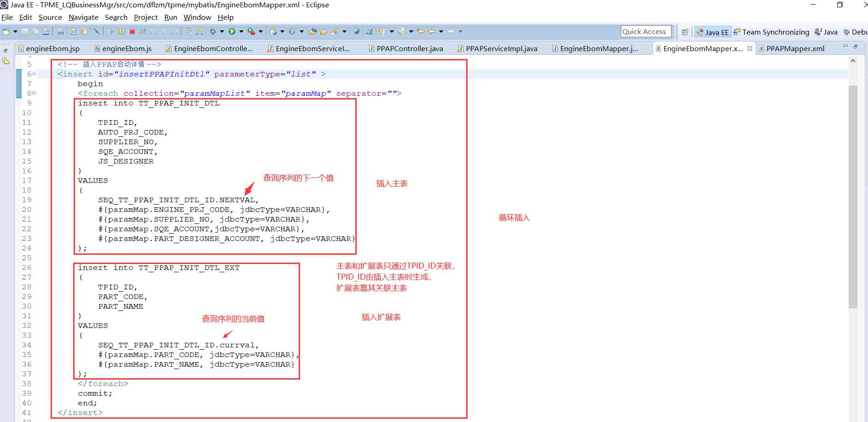Screen dimensions: 868x422
Task: Open the Debug configurations dropdown arrow
Action: click(x=222, y=31)
